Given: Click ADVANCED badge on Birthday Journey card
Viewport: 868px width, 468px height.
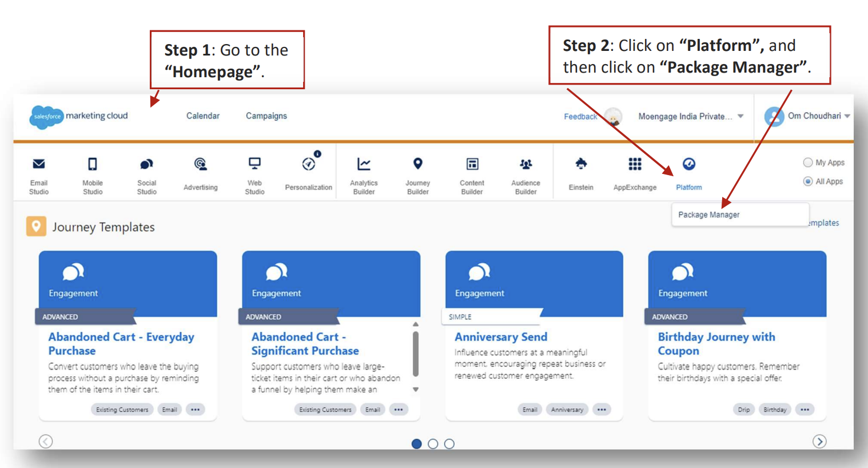Looking at the screenshot, I should coord(695,316).
